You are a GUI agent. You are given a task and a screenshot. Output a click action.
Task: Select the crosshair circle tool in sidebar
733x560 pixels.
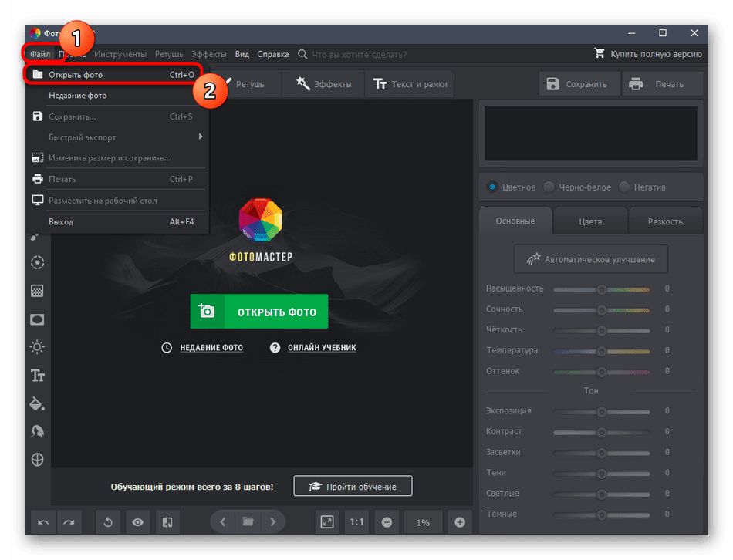pyautogui.click(x=37, y=460)
